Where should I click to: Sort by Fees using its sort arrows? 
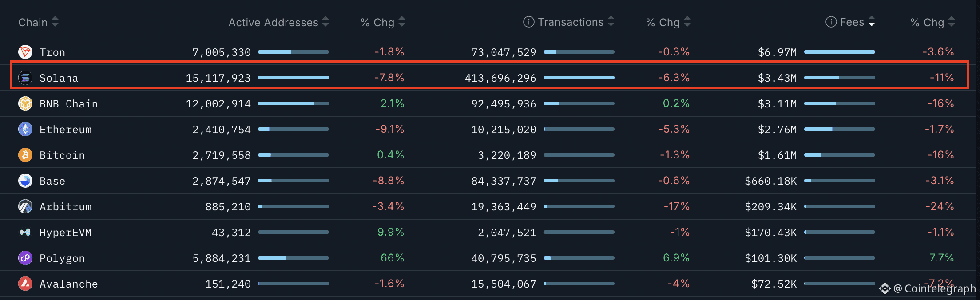point(872,22)
